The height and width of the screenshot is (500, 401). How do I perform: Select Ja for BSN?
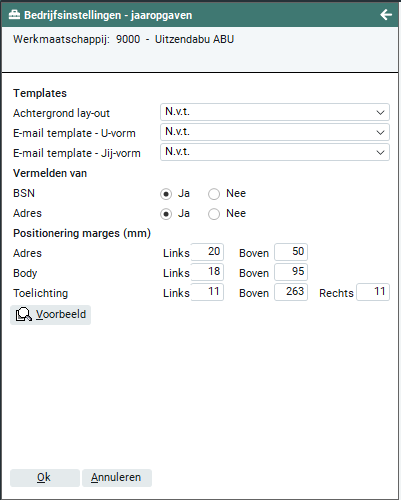click(x=166, y=194)
